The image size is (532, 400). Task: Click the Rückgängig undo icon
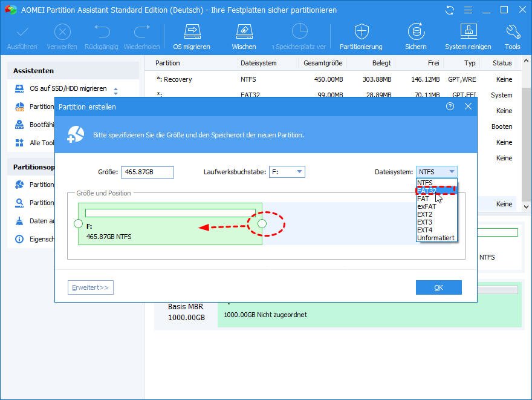(102, 31)
